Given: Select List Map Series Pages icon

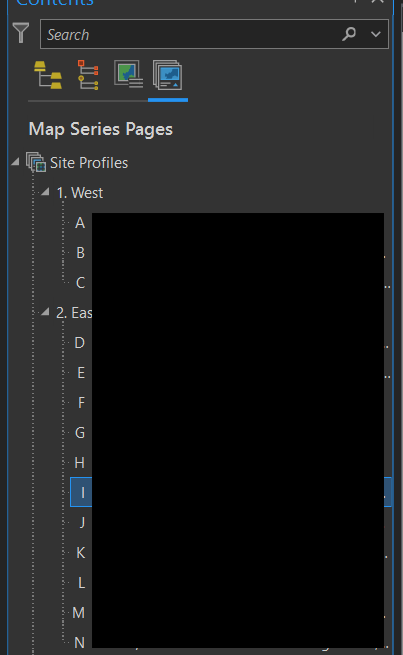Looking at the screenshot, I should pyautogui.click(x=167, y=75).
